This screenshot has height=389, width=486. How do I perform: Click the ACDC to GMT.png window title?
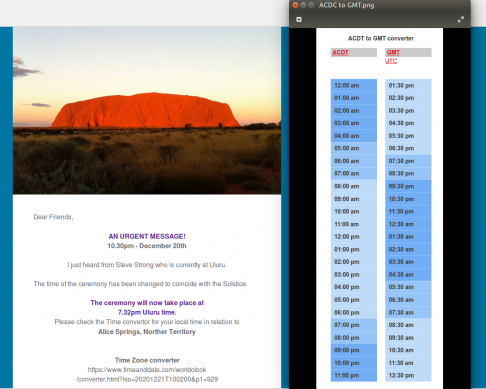point(346,5)
